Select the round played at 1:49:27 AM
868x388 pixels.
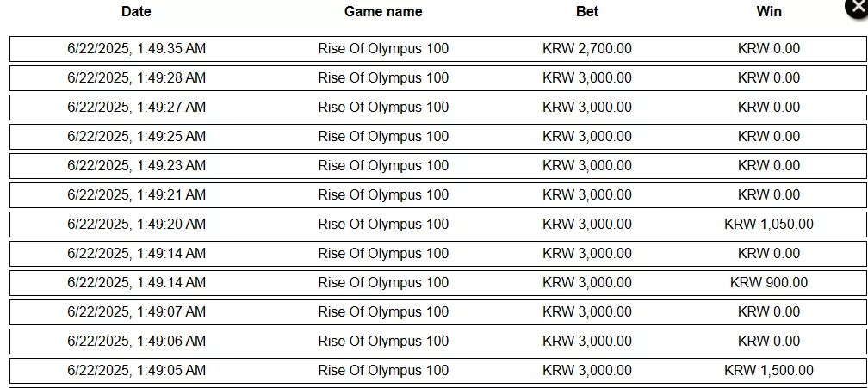(x=437, y=108)
